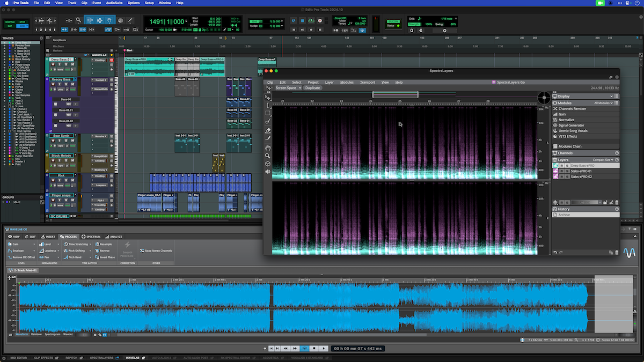
Task: Solo the Deep Bass.01 track
Action: (66, 64)
